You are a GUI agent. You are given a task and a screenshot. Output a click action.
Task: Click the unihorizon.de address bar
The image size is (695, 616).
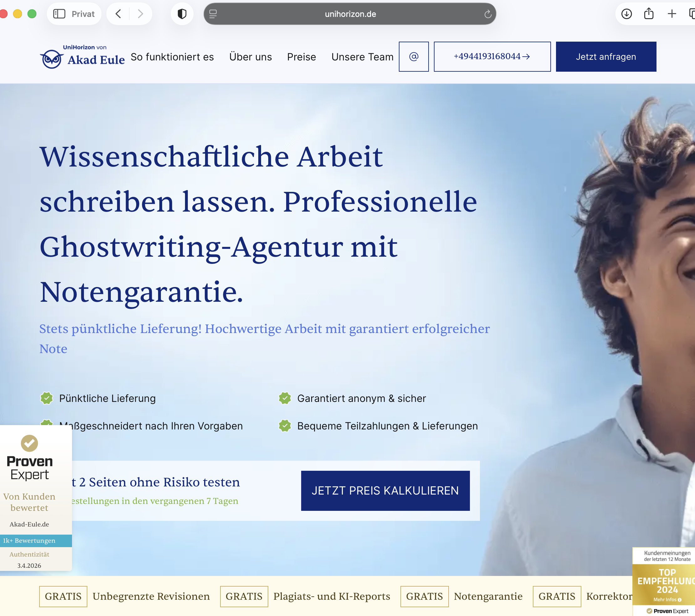[x=350, y=14]
